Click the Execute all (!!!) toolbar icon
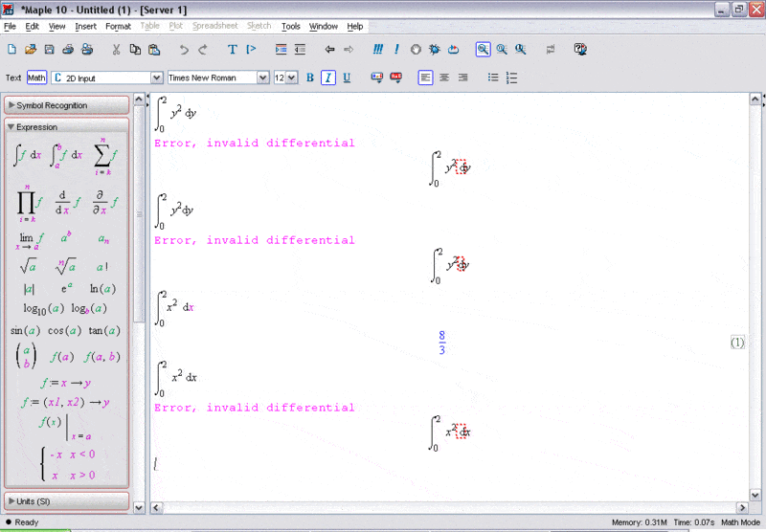This screenshot has height=532, width=766. [x=378, y=49]
